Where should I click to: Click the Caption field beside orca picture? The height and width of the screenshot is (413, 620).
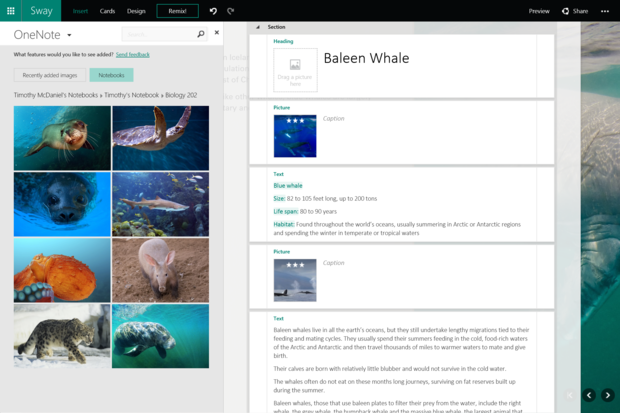coord(333,263)
